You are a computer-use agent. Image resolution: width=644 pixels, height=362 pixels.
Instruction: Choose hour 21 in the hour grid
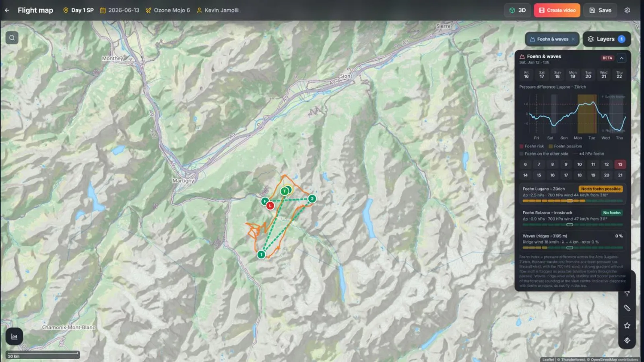(x=620, y=175)
